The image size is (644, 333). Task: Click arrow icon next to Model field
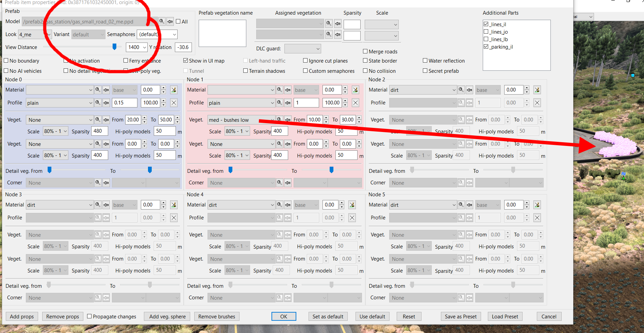click(170, 21)
